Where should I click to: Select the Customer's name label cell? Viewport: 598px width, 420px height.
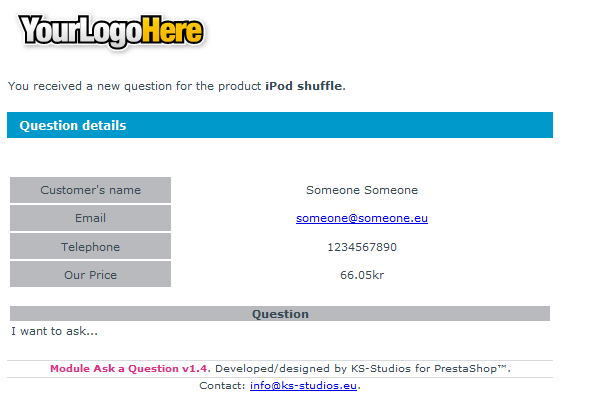tap(90, 190)
